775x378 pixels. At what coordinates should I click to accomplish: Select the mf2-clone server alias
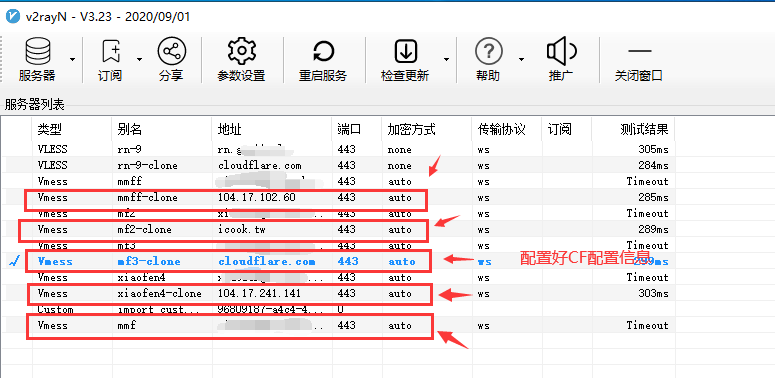[144, 230]
